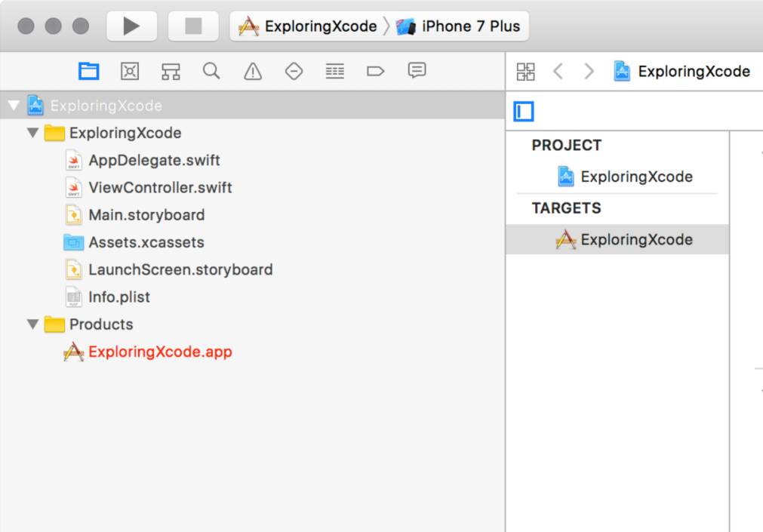The width and height of the screenshot is (763, 532).
Task: Go back in editor history
Action: tap(558, 72)
